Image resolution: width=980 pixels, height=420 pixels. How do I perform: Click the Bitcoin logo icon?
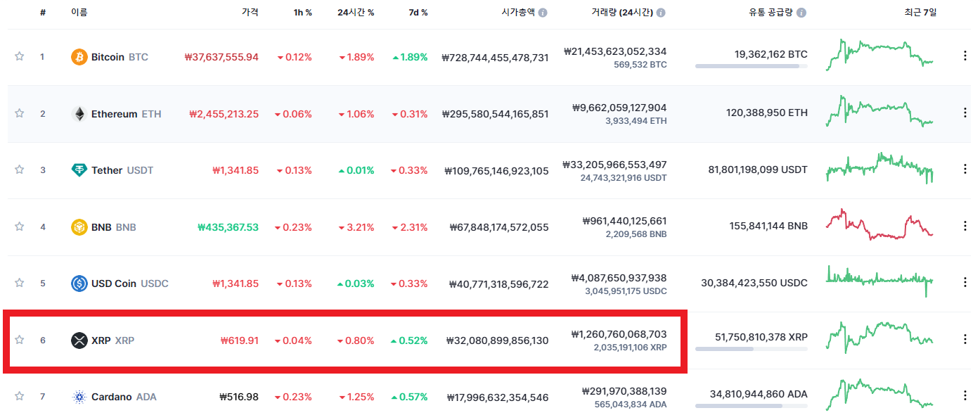(79, 57)
